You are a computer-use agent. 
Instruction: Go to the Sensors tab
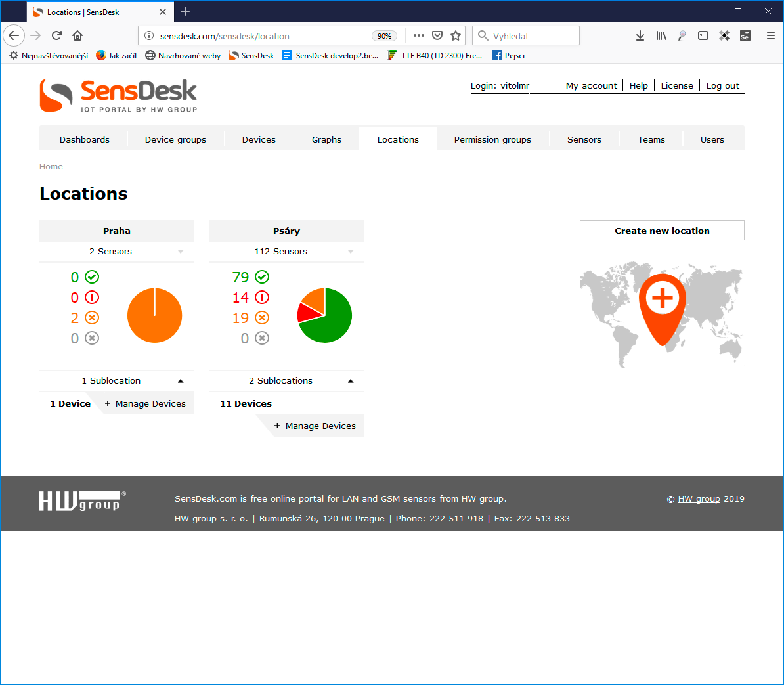pos(584,139)
